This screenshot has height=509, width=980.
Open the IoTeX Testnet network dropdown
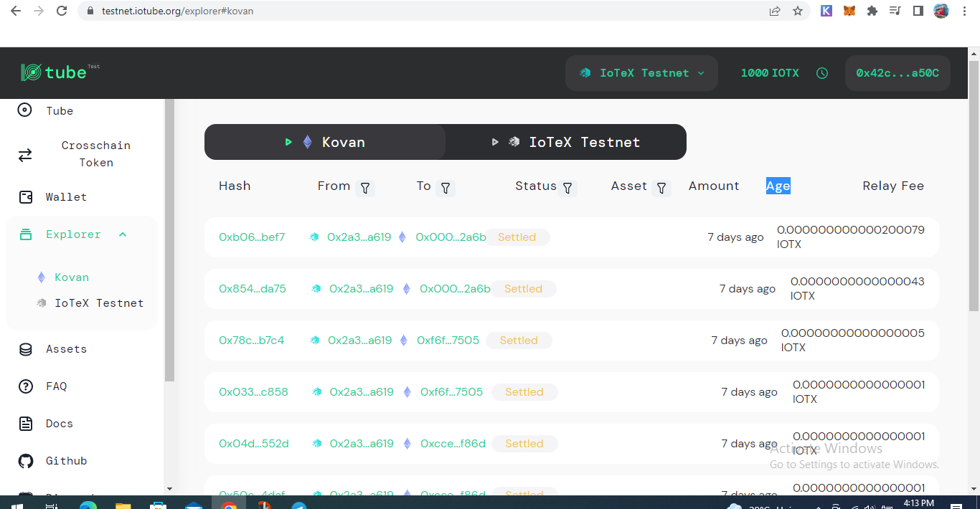tap(641, 73)
